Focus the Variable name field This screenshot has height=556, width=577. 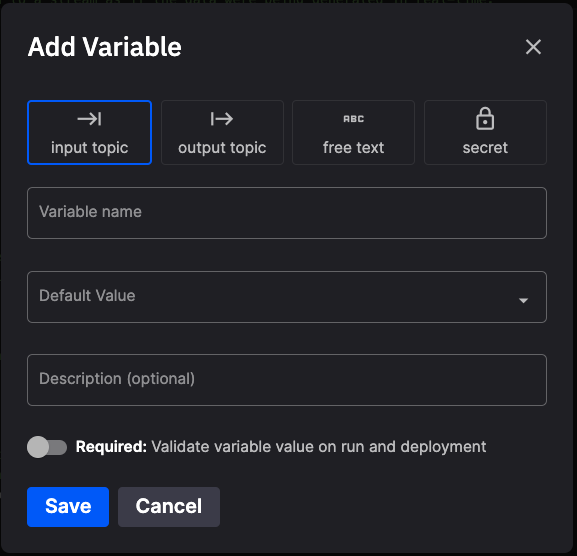pyautogui.click(x=287, y=213)
